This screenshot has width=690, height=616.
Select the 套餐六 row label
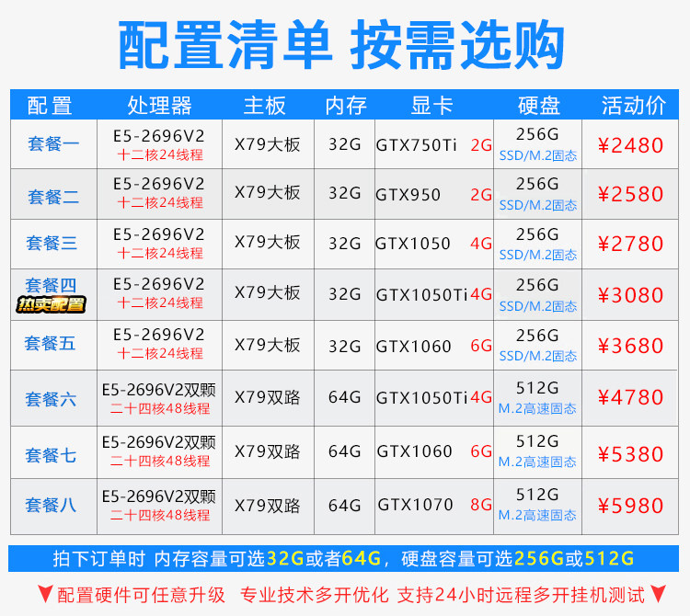coord(51,399)
